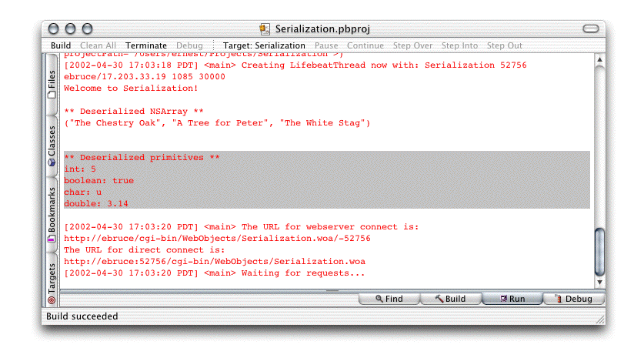Click Clean All in the toolbar
The width and height of the screenshot is (644, 358).
98,45
